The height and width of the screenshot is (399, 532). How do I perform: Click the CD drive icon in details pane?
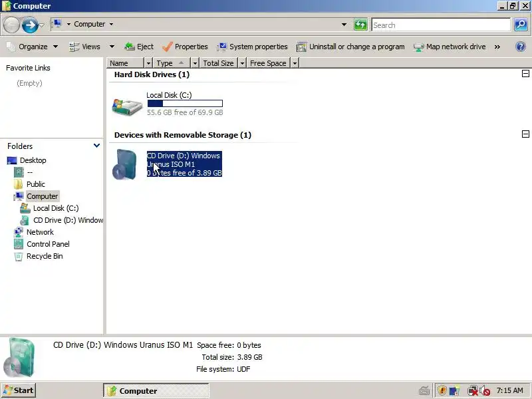pos(20,358)
